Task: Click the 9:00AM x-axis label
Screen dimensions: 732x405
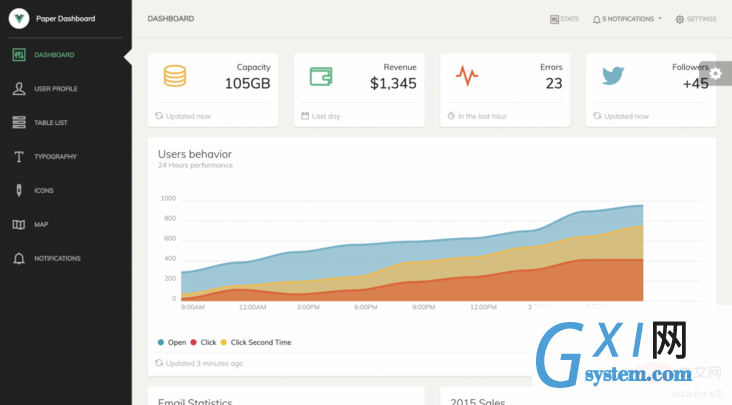Action: tap(193, 307)
